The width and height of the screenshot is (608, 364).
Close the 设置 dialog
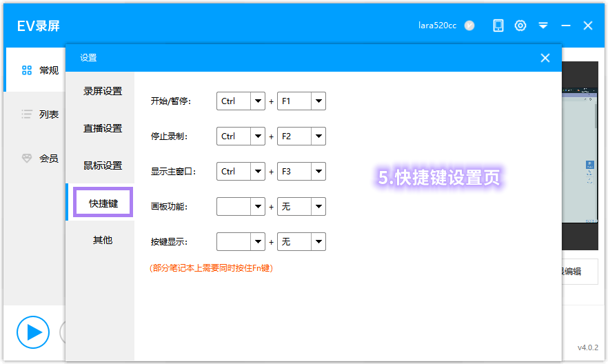coord(545,58)
